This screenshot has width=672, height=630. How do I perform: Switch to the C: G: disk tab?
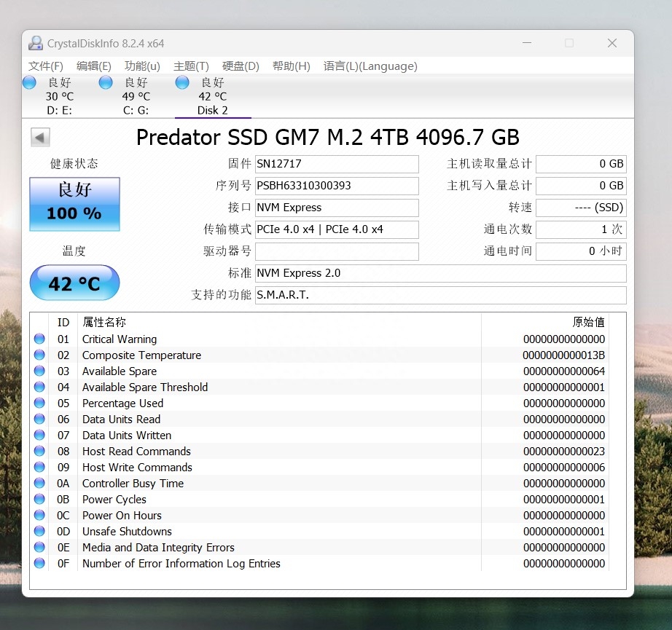point(136,96)
